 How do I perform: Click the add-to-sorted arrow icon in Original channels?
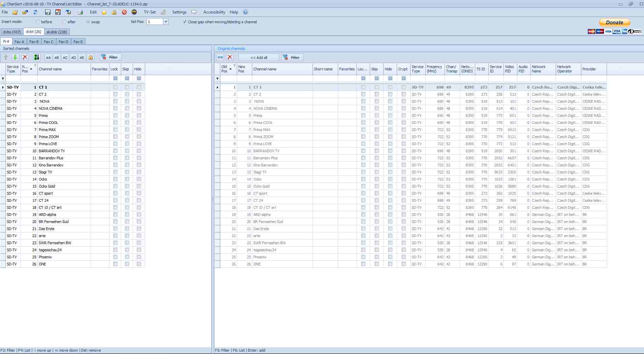pyautogui.click(x=220, y=57)
